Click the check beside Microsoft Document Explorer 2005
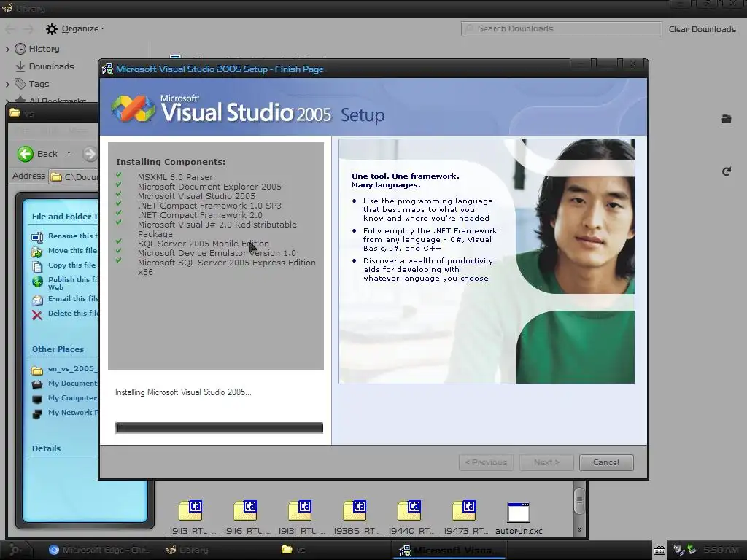Screen dimensions: 747x560 tap(119, 184)
